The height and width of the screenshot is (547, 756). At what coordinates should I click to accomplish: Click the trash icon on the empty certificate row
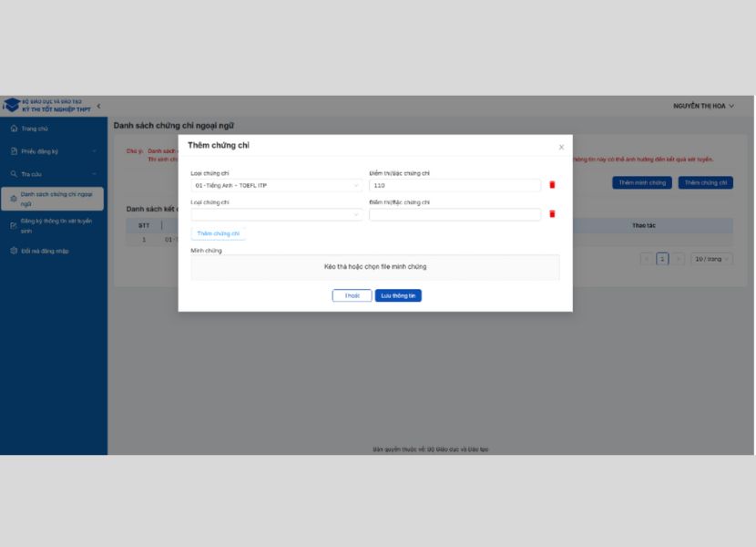pos(552,214)
